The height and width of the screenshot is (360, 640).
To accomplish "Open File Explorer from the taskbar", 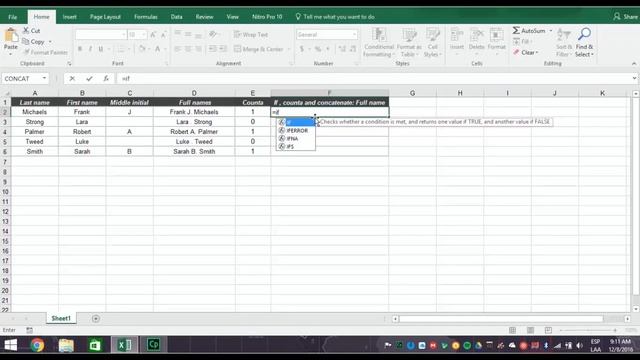I will pyautogui.click(x=66, y=345).
